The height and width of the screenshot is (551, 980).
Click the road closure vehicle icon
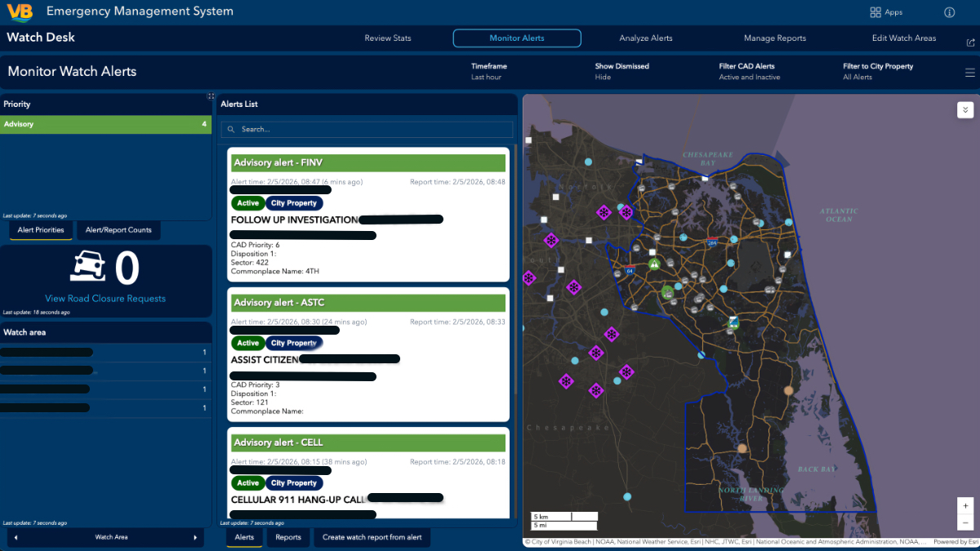pos(87,264)
